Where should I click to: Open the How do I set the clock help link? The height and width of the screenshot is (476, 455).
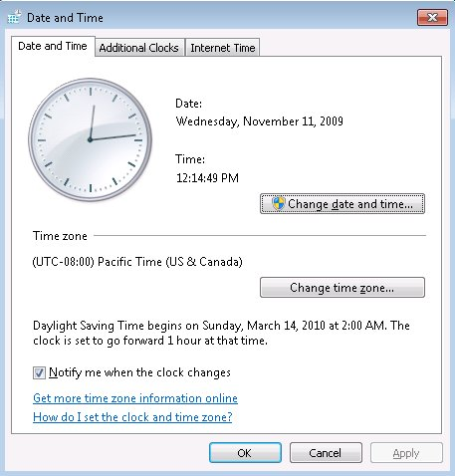pos(132,417)
